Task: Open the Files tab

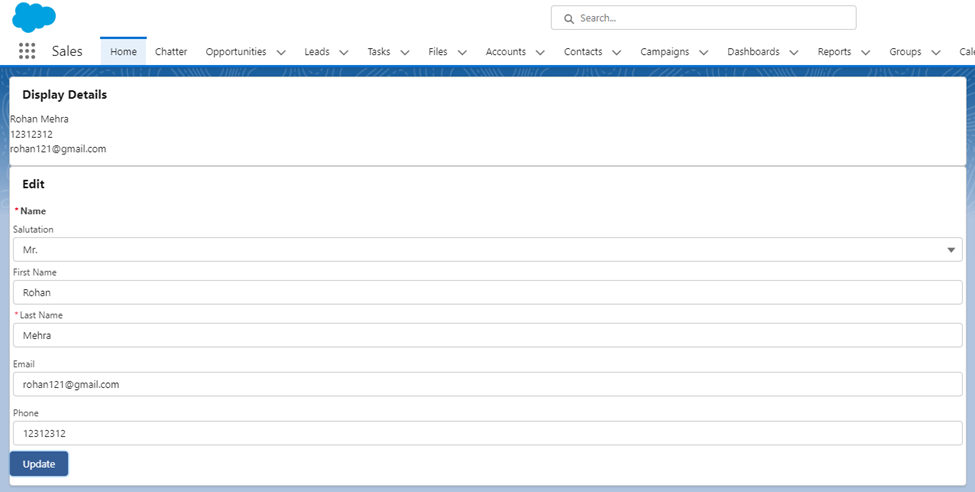Action: coord(438,52)
